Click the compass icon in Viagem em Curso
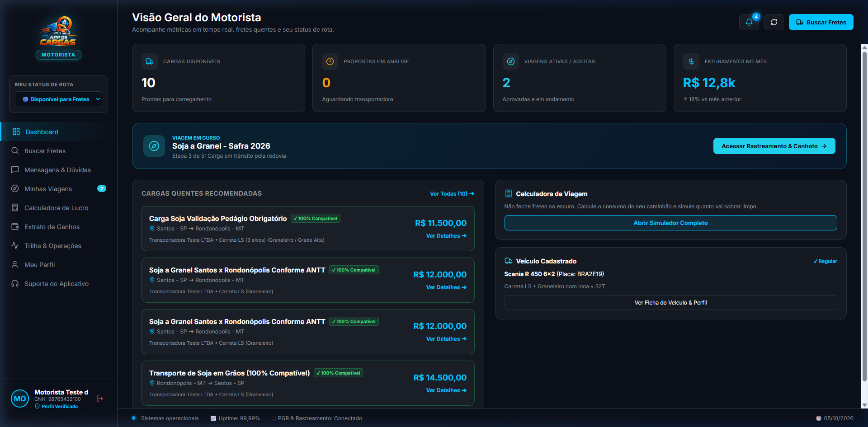Viewport: 868px width, 427px height. coord(154,146)
